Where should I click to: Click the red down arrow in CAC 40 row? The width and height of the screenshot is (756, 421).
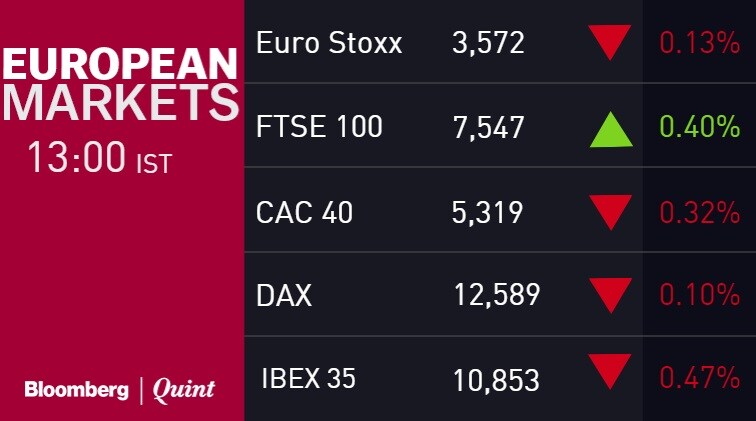tap(610, 211)
